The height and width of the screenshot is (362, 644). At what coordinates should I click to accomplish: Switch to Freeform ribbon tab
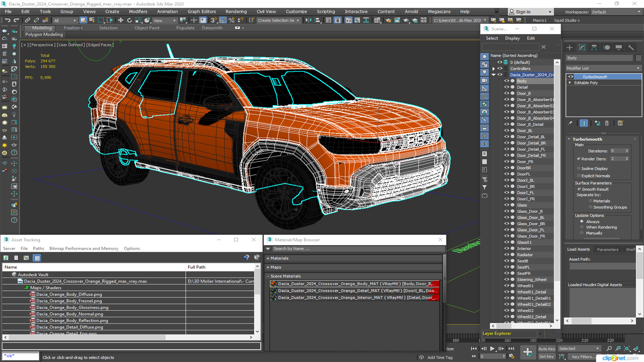pos(73,28)
